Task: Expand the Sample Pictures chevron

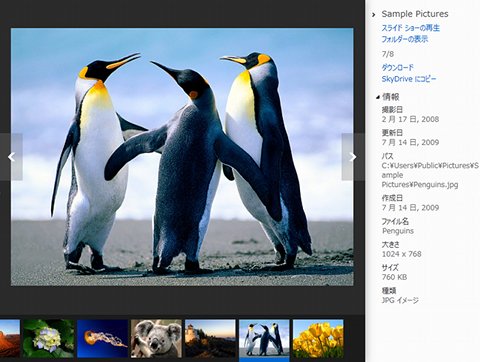Action: coord(374,15)
